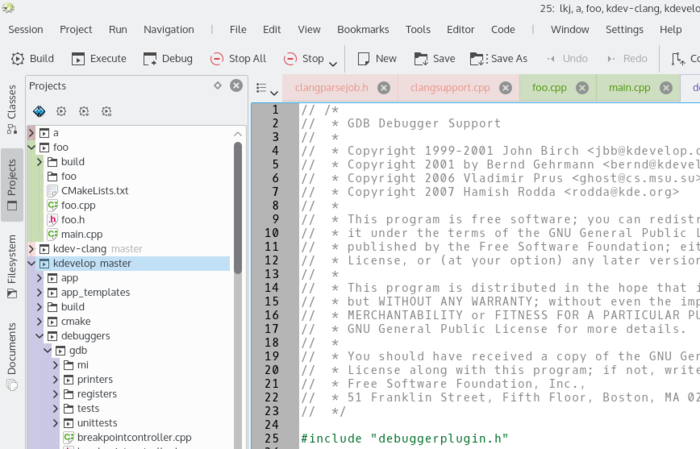Create a file with New icon
Image resolution: width=700 pixels, height=449 pixels.
click(x=362, y=59)
